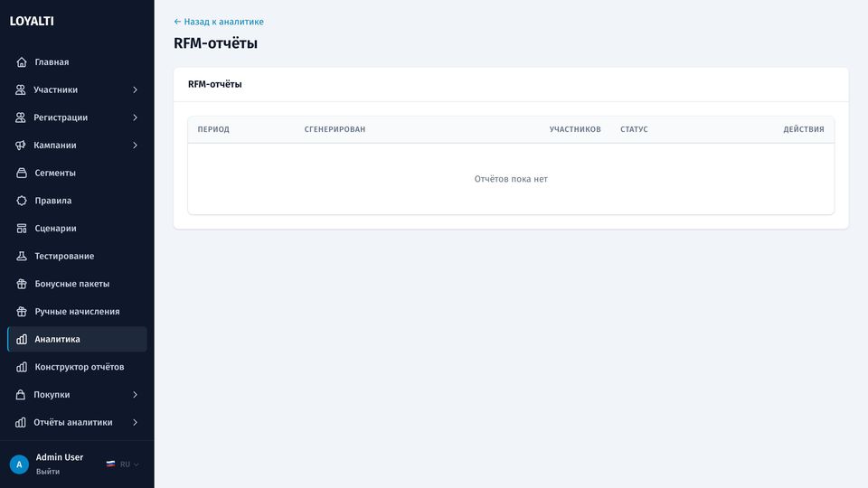Image resolution: width=868 pixels, height=488 pixels.
Task: Click the Выйти logout link
Action: pos(48,472)
